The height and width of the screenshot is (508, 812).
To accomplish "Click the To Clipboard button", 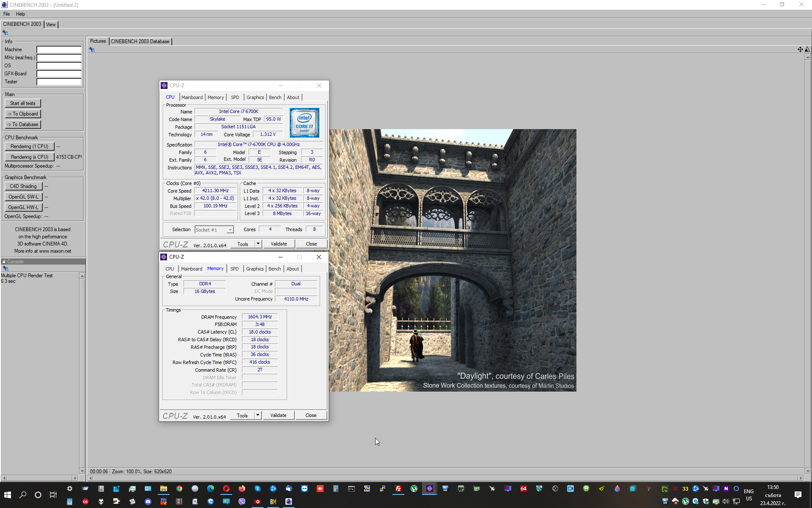I will [23, 114].
